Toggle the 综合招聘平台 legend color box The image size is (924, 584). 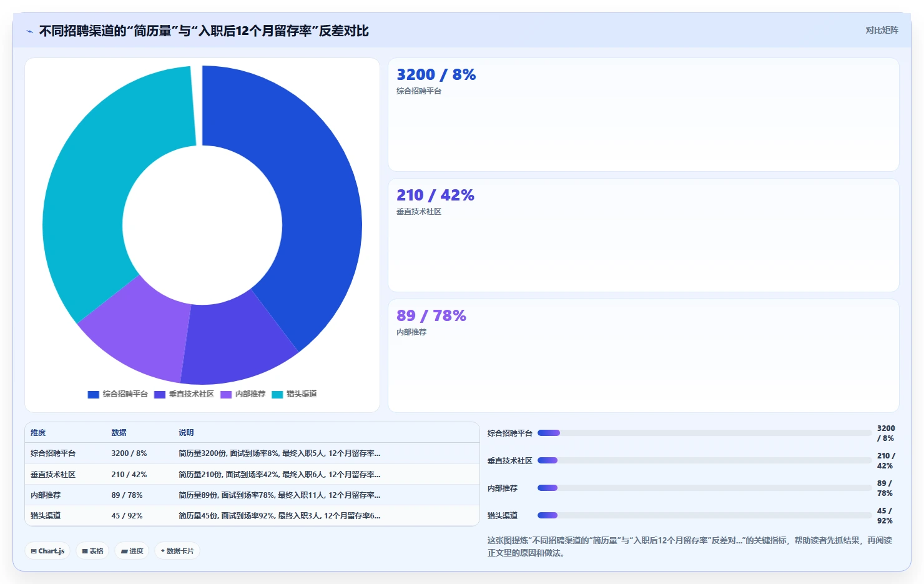tap(93, 394)
